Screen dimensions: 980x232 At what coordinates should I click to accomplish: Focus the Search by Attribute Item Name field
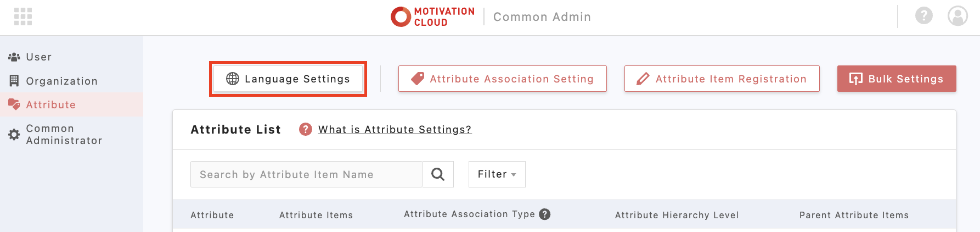306,174
